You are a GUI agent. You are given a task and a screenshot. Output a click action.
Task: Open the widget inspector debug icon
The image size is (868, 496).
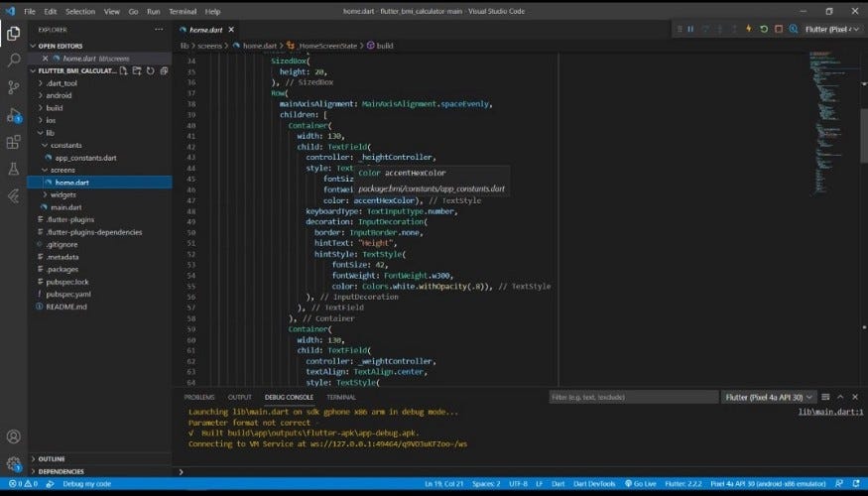(794, 30)
